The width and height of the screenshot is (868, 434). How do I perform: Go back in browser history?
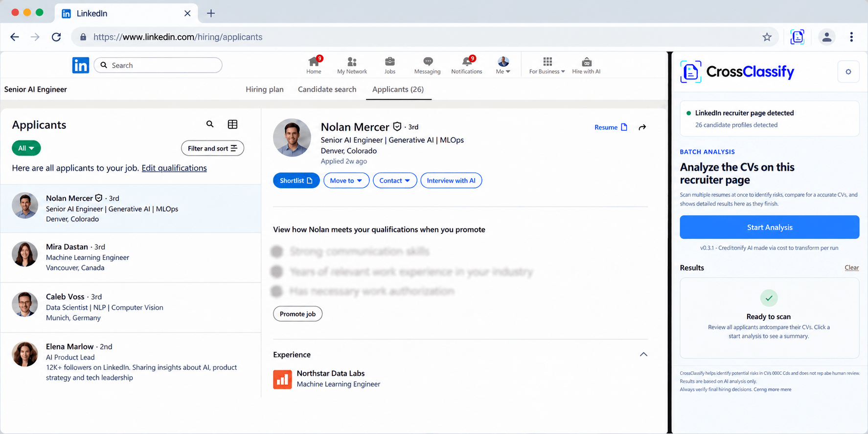pos(15,37)
